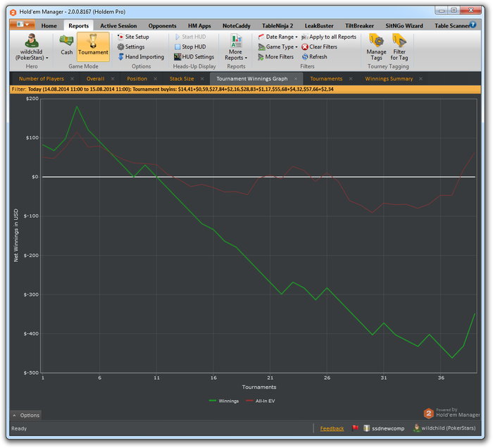This screenshot has height=448, width=493.
Task: Open the orange application menu dropdown
Action: point(22,24)
